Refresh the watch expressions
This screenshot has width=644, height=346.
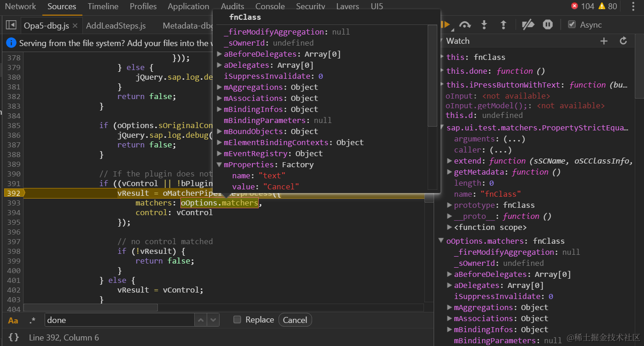[623, 41]
